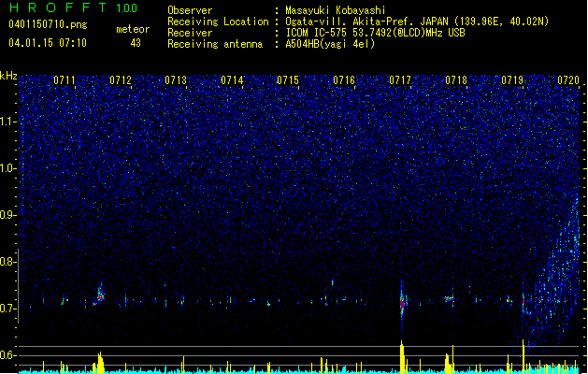Click the 0714 time marker
Image resolution: width=588 pixels, height=374 pixels.
tap(232, 80)
